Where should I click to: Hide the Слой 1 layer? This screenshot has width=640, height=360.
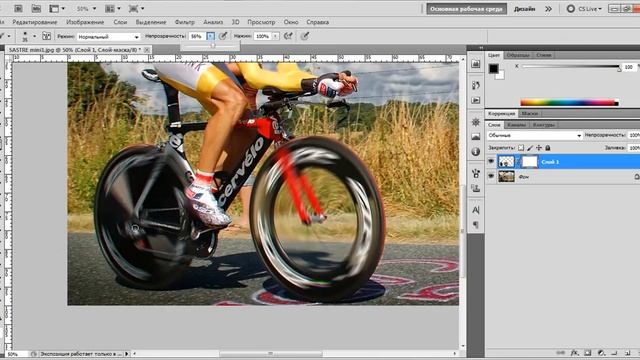tap(491, 162)
